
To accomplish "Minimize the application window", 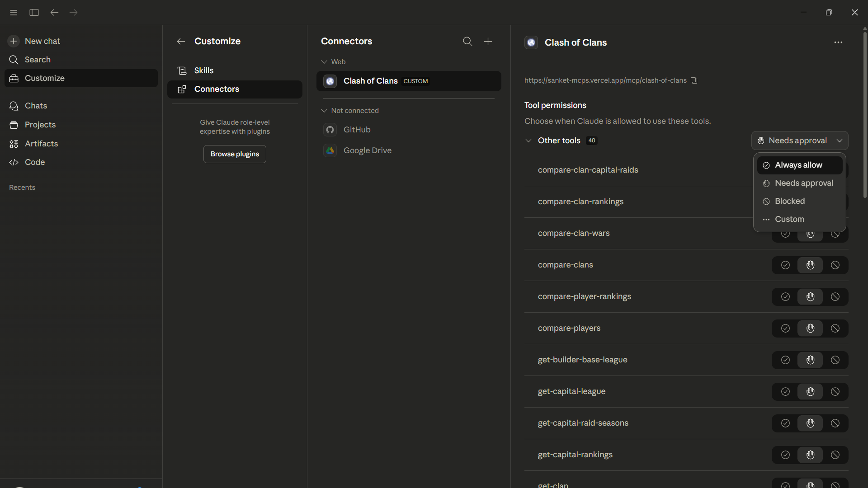I will coord(803,13).
